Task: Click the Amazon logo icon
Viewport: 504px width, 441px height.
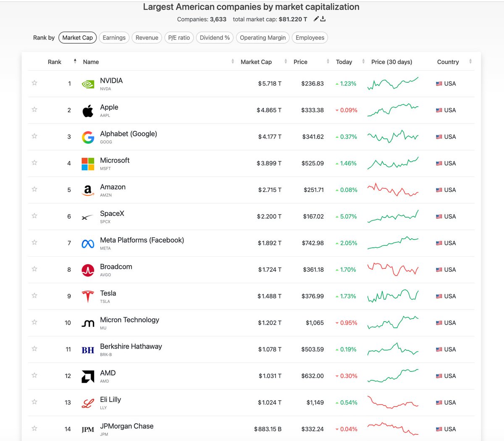Action: click(88, 190)
